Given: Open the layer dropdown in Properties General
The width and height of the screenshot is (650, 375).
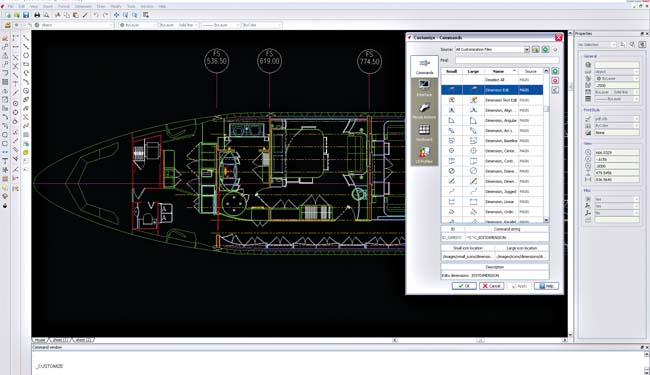Looking at the screenshot, I should (x=617, y=72).
